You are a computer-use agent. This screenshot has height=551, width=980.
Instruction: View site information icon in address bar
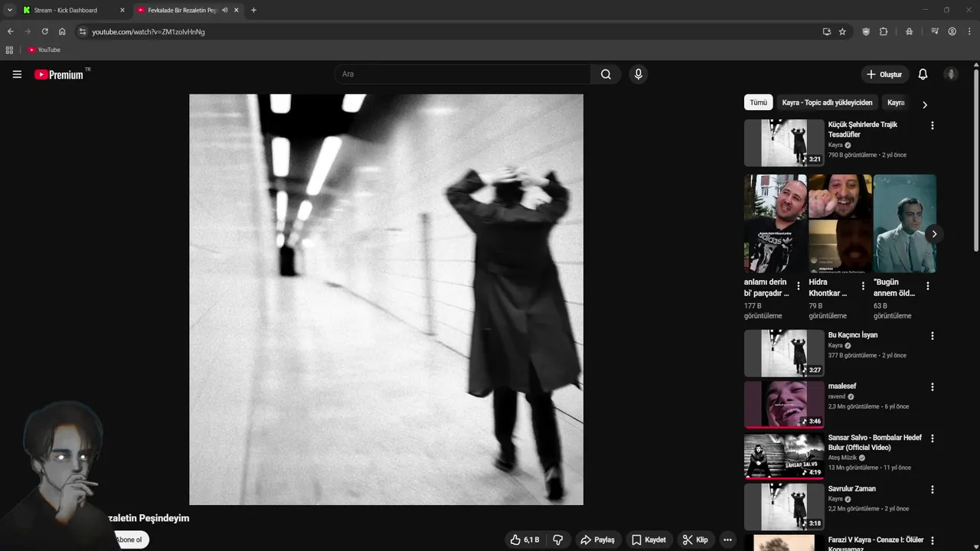(x=83, y=31)
